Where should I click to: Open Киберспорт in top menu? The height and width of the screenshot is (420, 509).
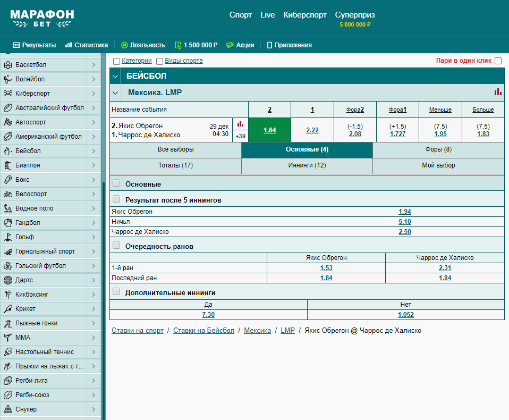[x=305, y=15]
